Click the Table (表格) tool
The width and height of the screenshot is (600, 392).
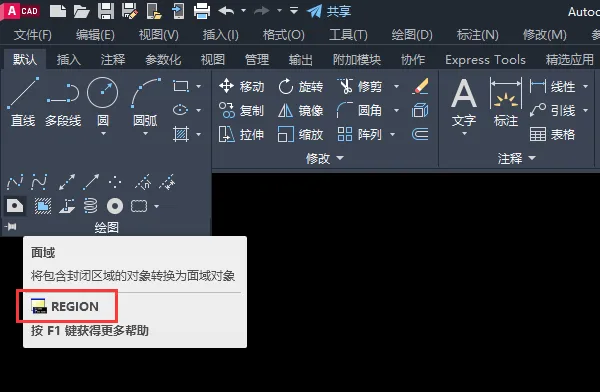tap(553, 134)
